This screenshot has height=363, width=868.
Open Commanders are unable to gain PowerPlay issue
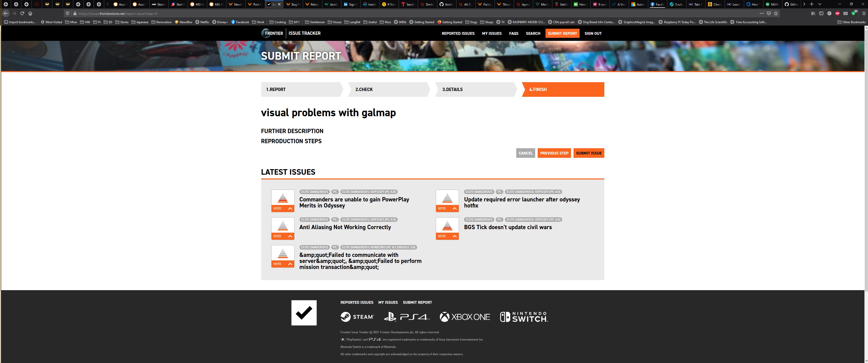tap(354, 202)
